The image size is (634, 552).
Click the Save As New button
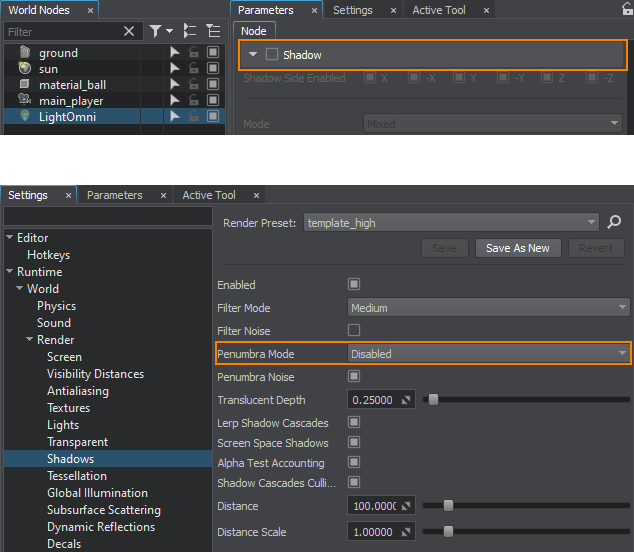point(518,248)
